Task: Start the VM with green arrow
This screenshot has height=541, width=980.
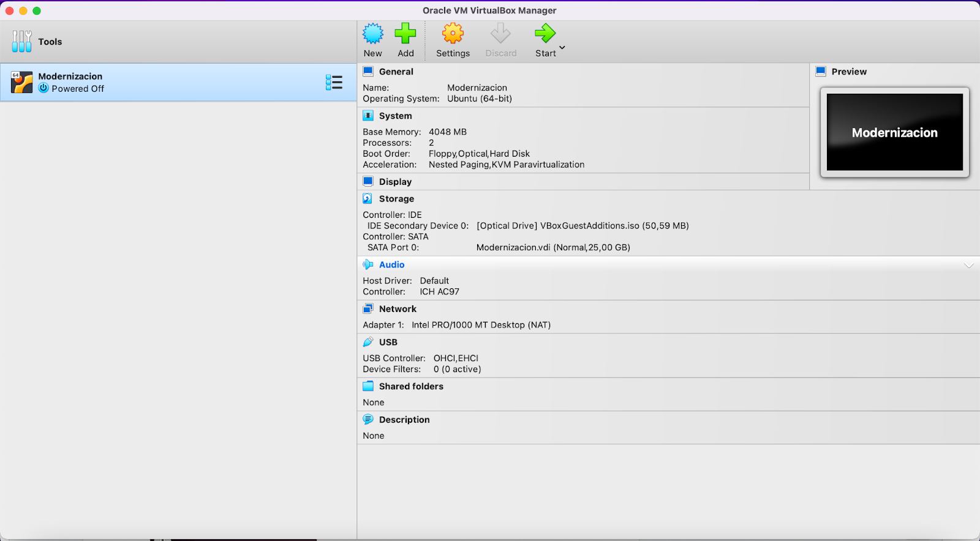Action: click(x=545, y=34)
